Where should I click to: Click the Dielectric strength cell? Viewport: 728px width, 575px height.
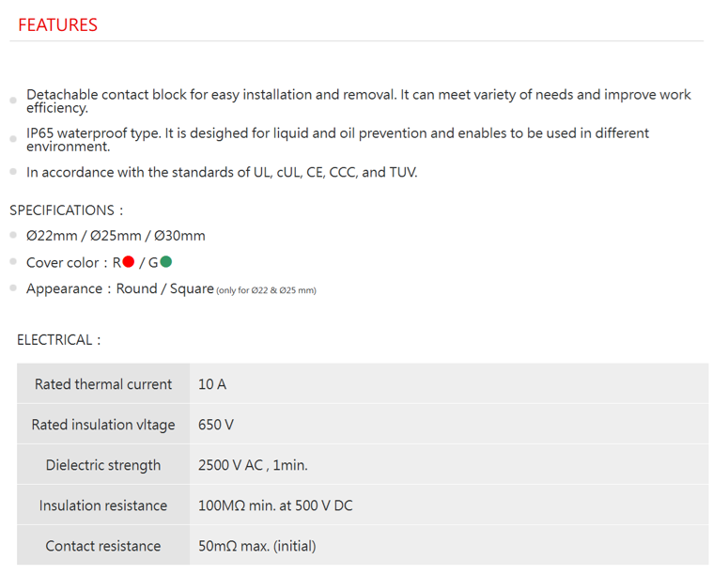click(103, 465)
